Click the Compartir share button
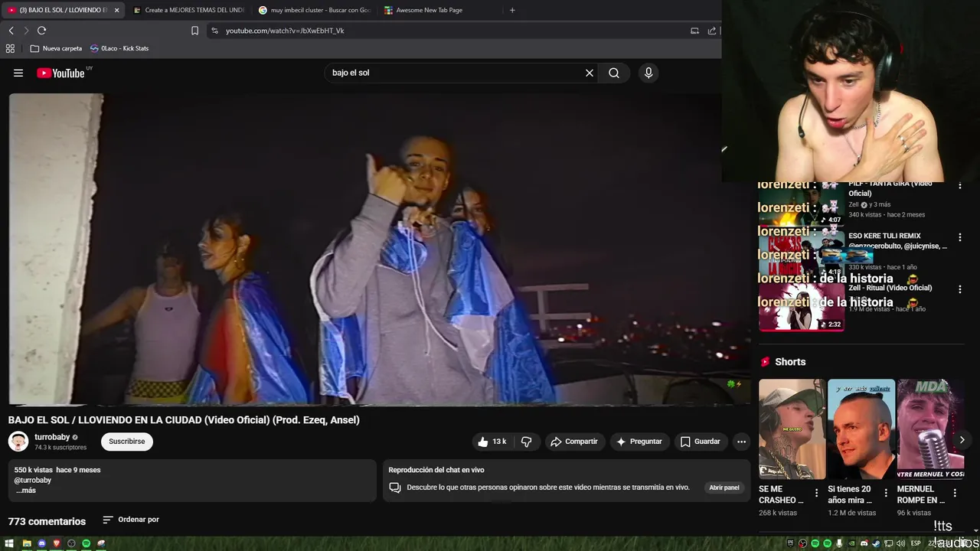The image size is (980, 551). click(x=574, y=442)
